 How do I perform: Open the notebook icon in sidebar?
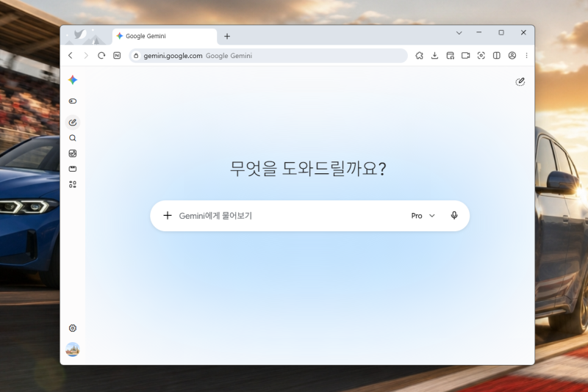(73, 169)
